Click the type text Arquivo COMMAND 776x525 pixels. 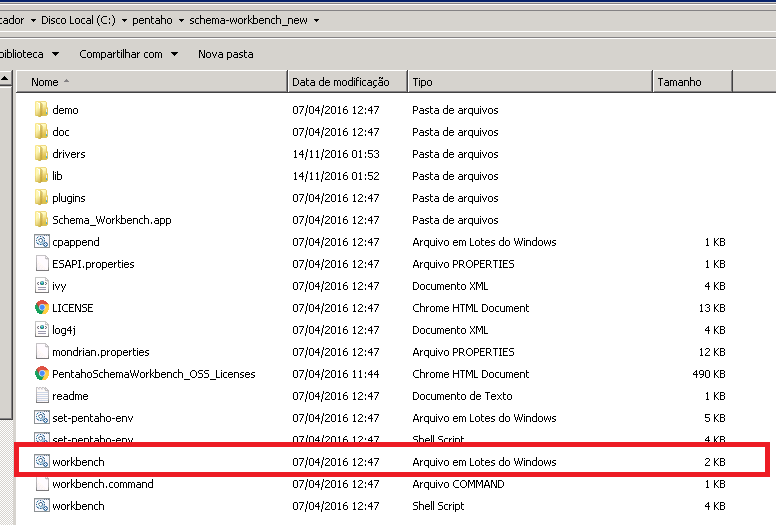[458, 483]
